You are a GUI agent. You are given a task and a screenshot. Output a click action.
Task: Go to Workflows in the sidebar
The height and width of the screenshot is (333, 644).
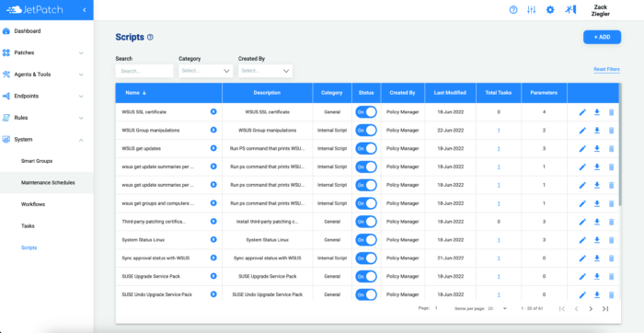33,204
